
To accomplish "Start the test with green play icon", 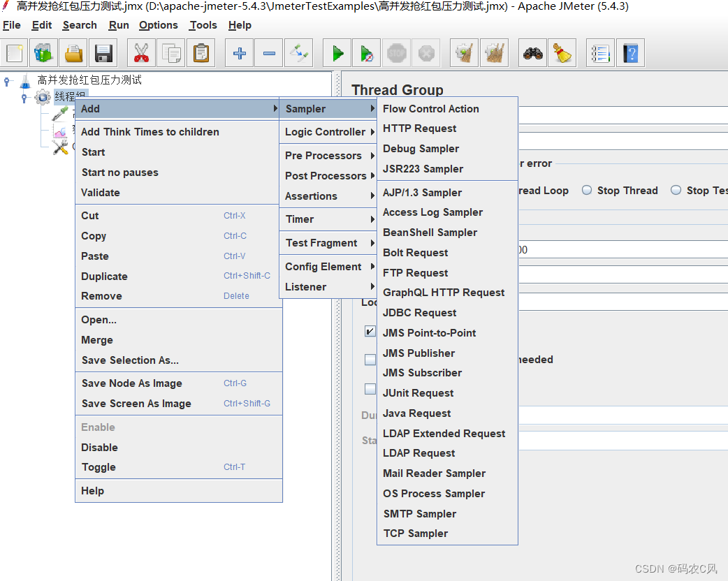I will (x=337, y=53).
